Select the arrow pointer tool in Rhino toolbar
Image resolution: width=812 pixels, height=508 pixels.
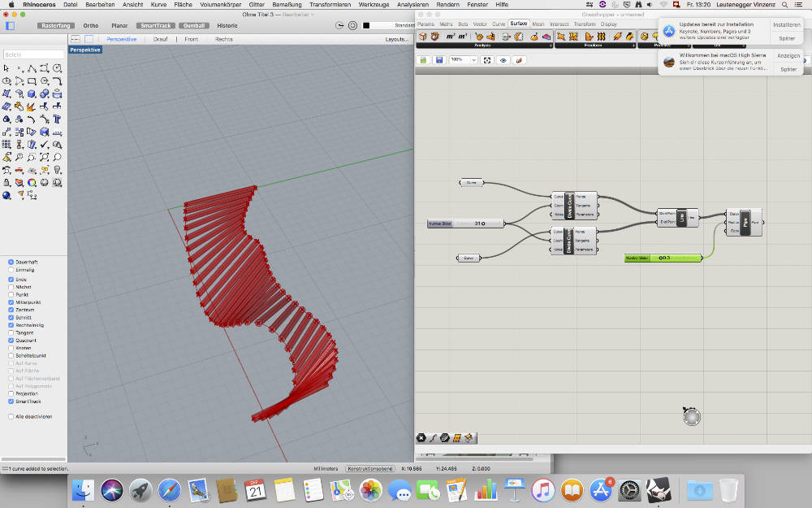6,68
